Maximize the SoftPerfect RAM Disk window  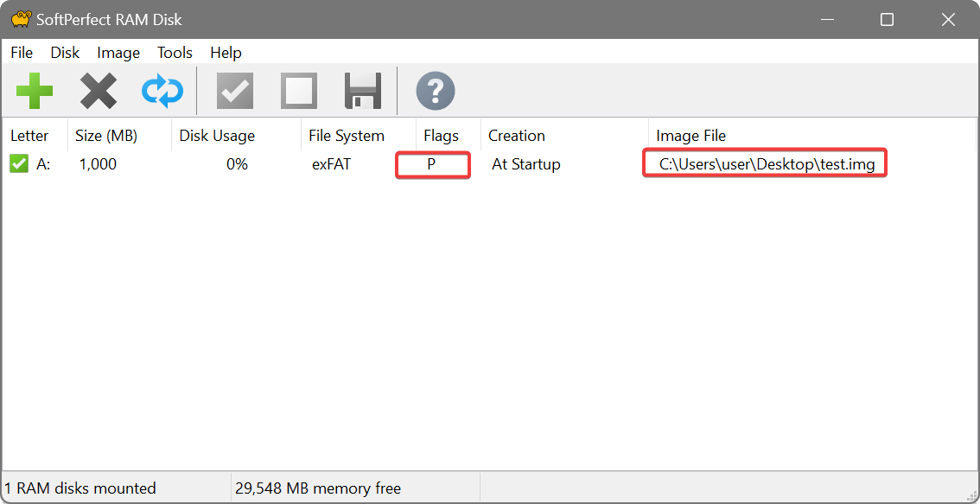point(887,19)
